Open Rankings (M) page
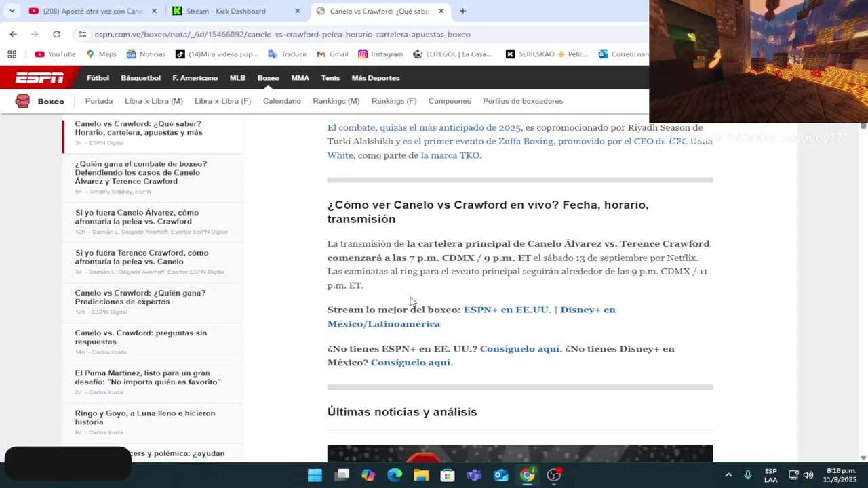Screen dimensions: 868x488 [336, 101]
